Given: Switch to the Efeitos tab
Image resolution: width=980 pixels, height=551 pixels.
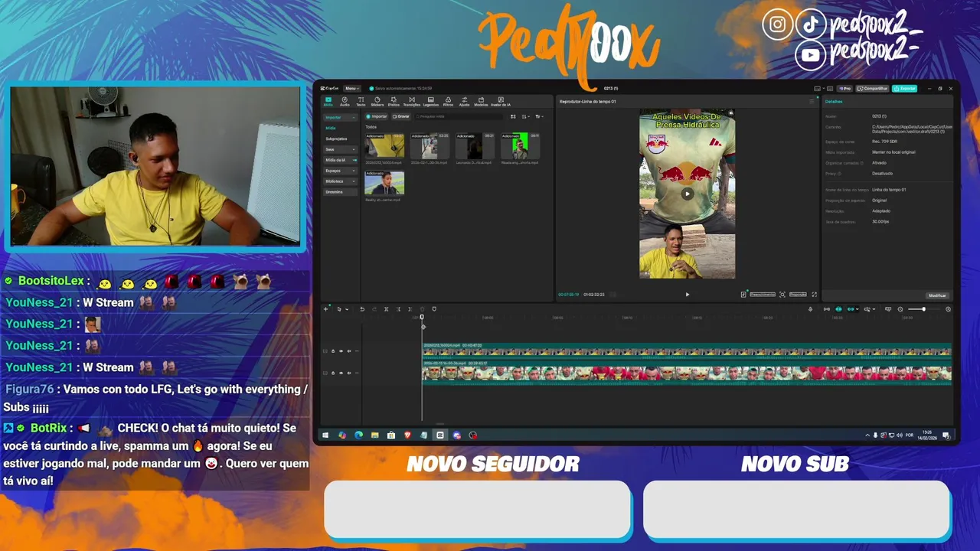Looking at the screenshot, I should click(394, 101).
